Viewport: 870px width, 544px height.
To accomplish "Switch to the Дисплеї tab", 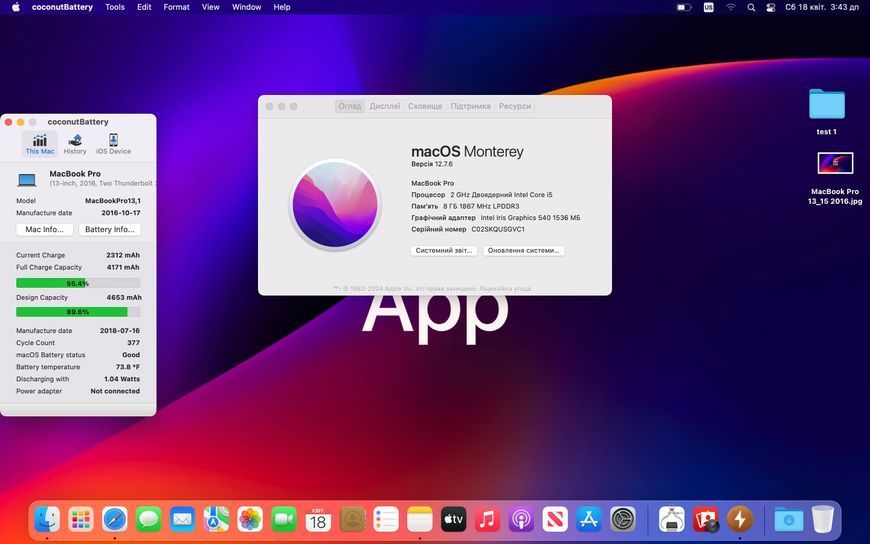I will pyautogui.click(x=385, y=106).
